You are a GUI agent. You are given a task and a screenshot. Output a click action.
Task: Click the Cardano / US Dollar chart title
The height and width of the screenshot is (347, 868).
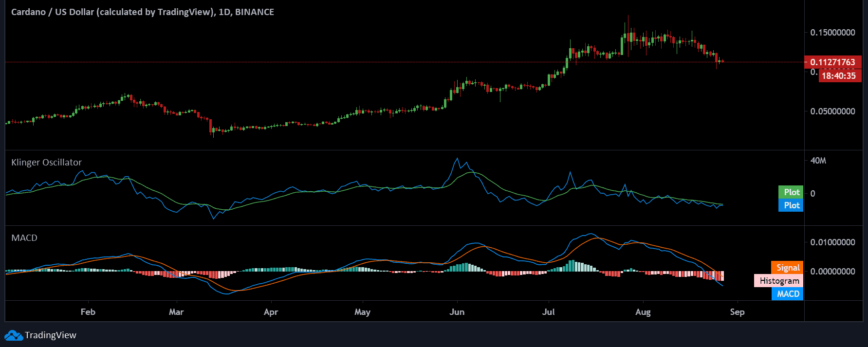point(142,12)
